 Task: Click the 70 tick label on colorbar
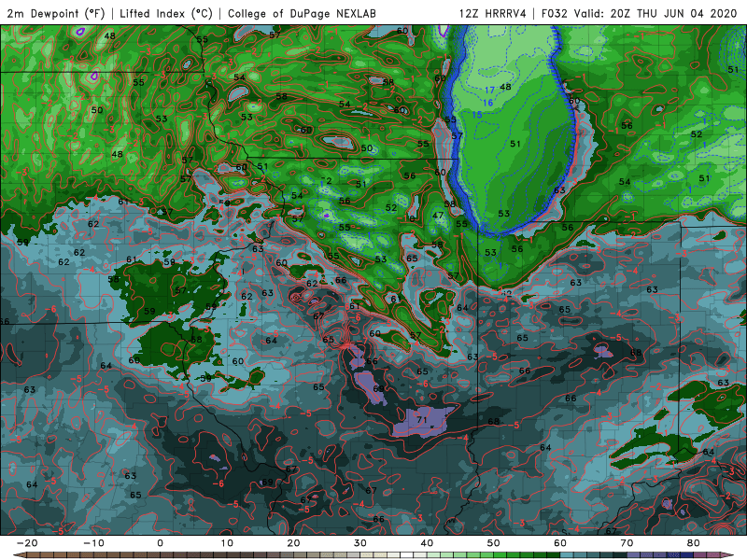click(627, 543)
